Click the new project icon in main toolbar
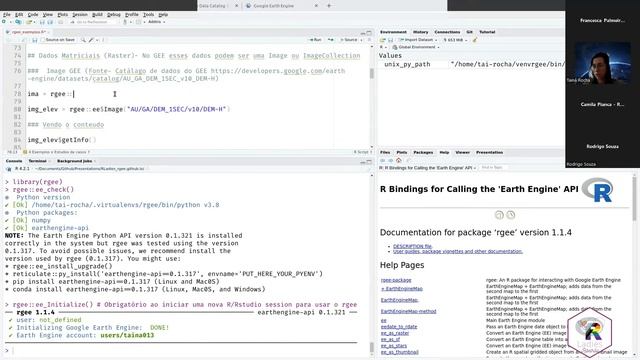 pyautogui.click(x=18, y=22)
